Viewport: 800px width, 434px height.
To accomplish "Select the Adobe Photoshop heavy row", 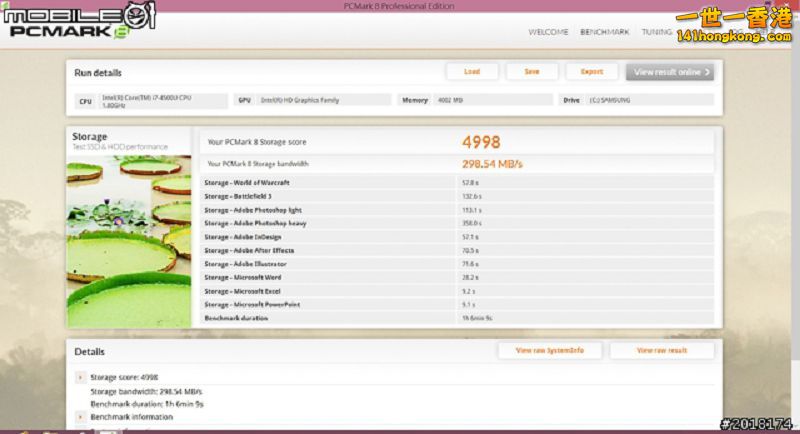I will click(x=457, y=223).
